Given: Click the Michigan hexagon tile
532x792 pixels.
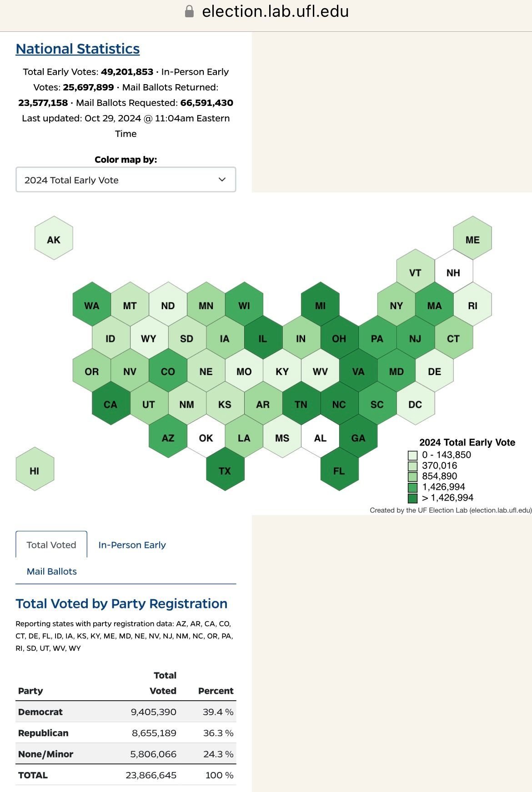Looking at the screenshot, I should click(320, 306).
